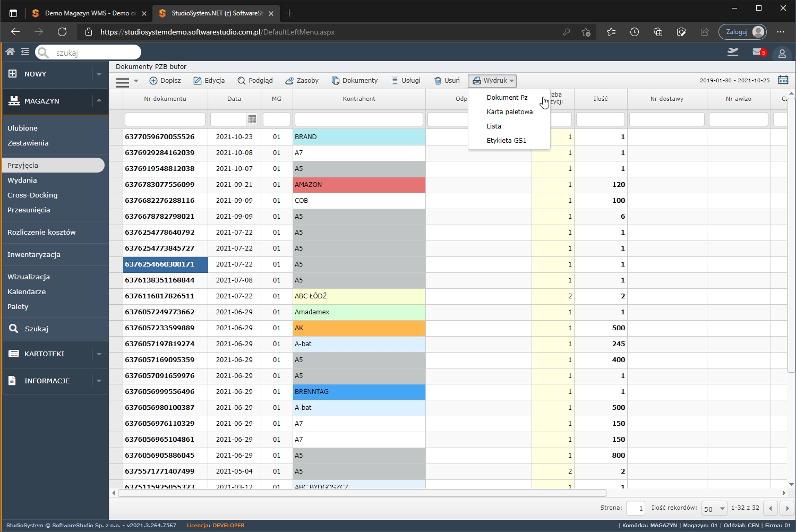Open the date range calendar icon

pyautogui.click(x=783, y=80)
